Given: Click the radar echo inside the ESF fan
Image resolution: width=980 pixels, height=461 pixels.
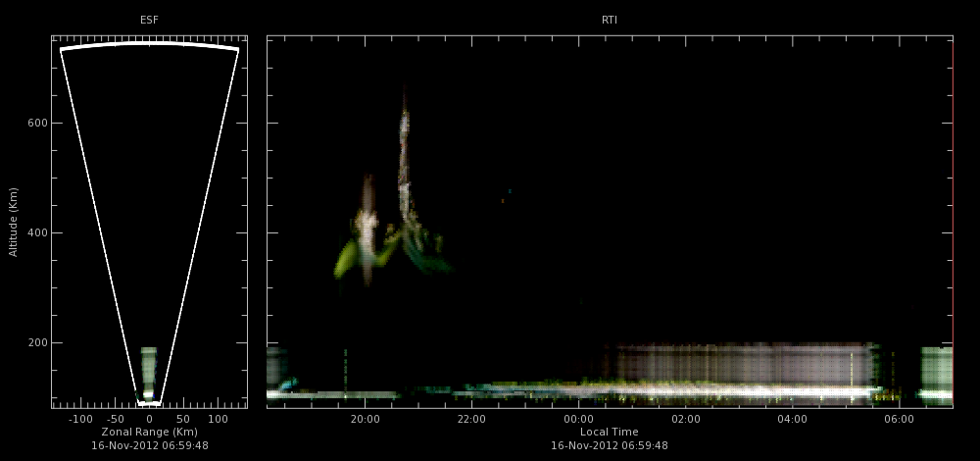Looking at the screenshot, I should (x=148, y=374).
